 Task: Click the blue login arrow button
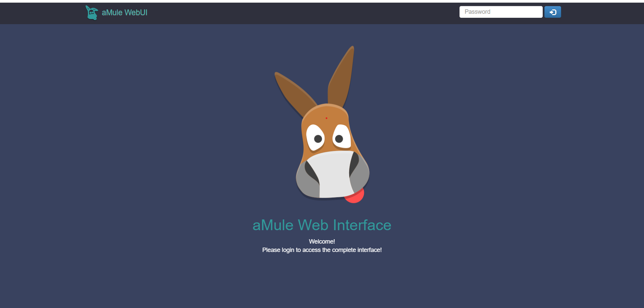click(552, 12)
